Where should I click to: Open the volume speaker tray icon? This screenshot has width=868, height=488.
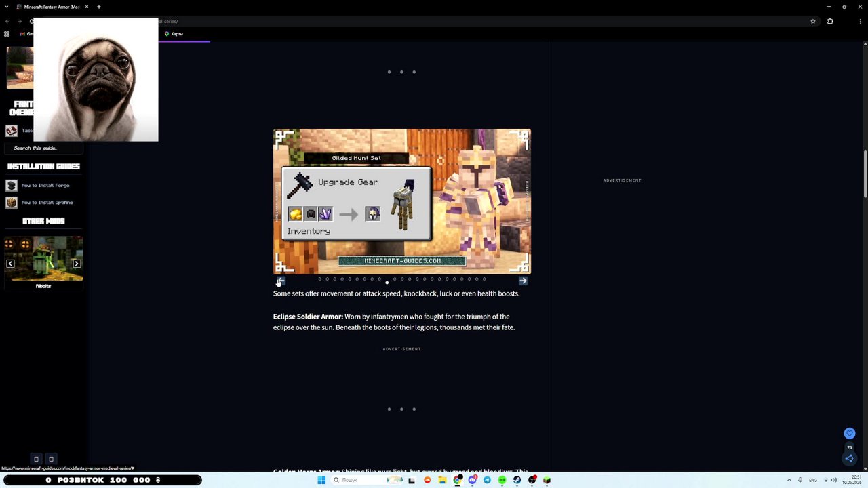click(833, 480)
